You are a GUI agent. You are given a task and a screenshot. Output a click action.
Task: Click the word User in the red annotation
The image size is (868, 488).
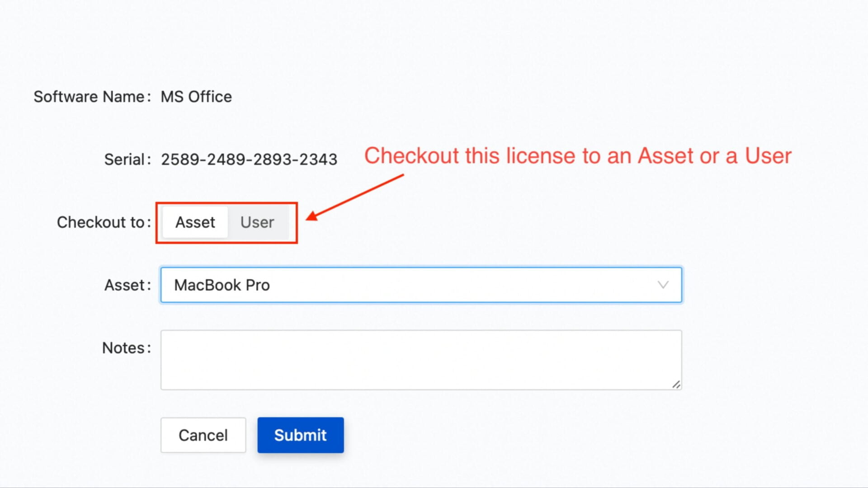(768, 156)
